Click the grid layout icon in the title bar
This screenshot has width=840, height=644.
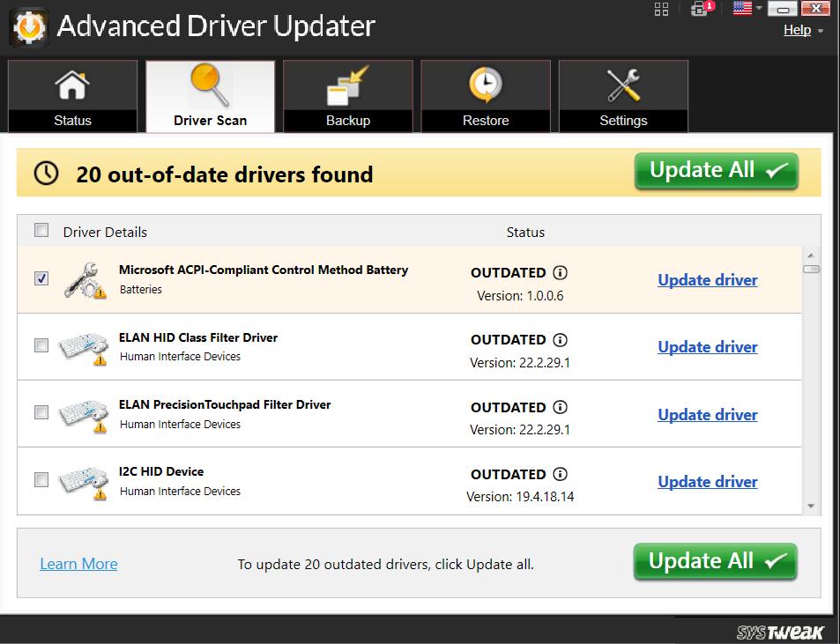[x=662, y=10]
